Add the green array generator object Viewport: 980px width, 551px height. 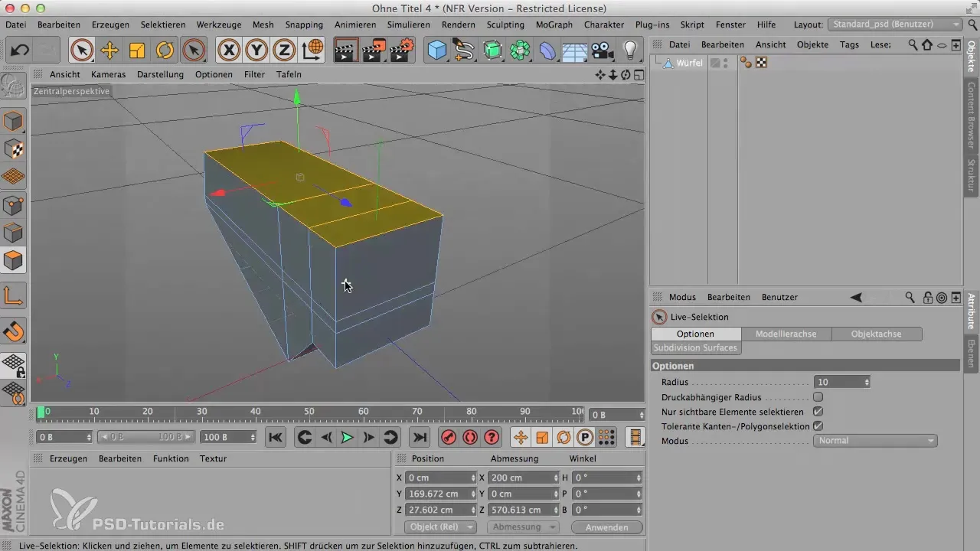[492, 51]
